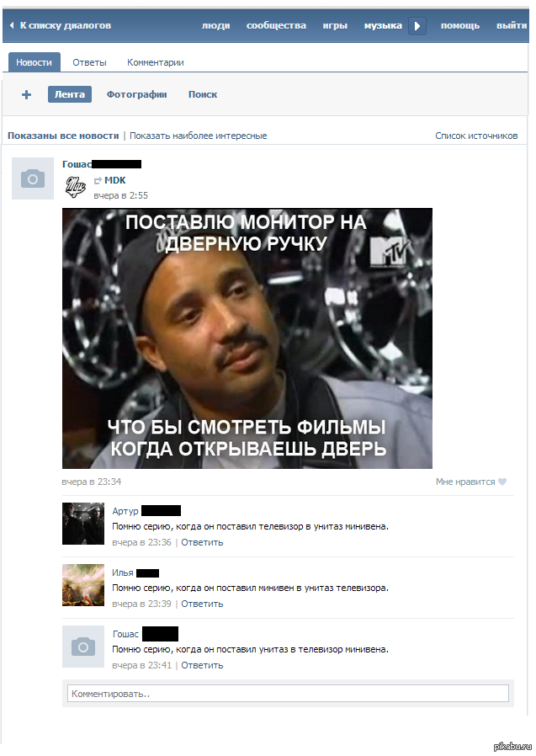
Task: Open the Поиск section
Action: [203, 94]
